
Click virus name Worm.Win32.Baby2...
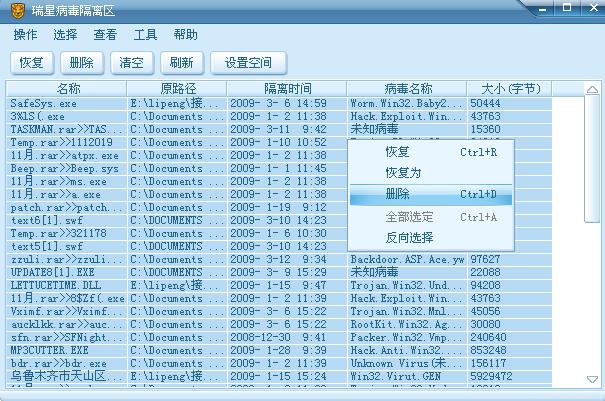pyautogui.click(x=406, y=103)
